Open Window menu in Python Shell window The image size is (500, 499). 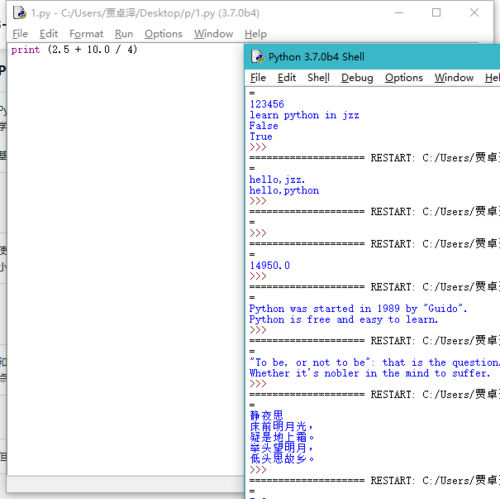point(454,78)
